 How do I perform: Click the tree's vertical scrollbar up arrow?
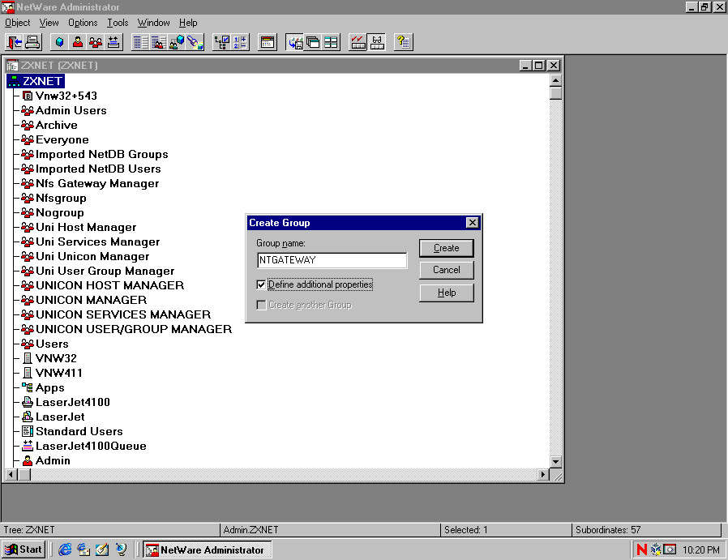[555, 80]
